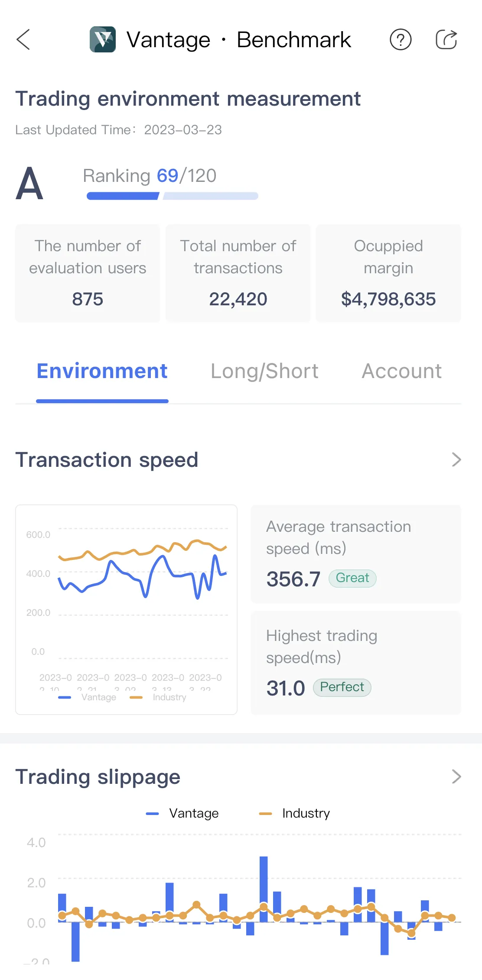This screenshot has width=482, height=980.
Task: Toggle Industry legend in slippage chart
Action: (294, 813)
